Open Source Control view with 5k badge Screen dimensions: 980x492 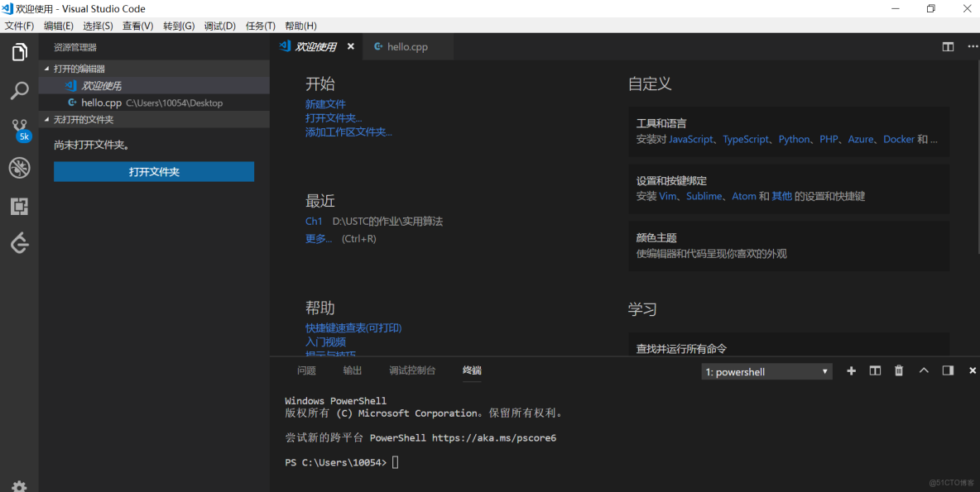point(21,130)
